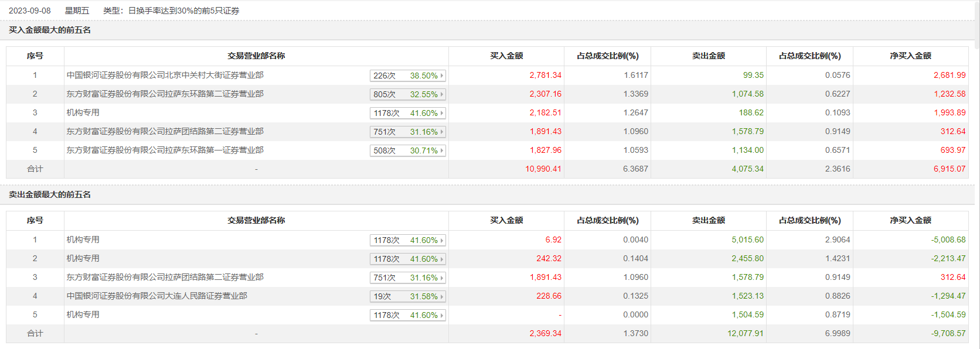Expand the 226次 listing-count badge
980x349 pixels.
tap(384, 76)
